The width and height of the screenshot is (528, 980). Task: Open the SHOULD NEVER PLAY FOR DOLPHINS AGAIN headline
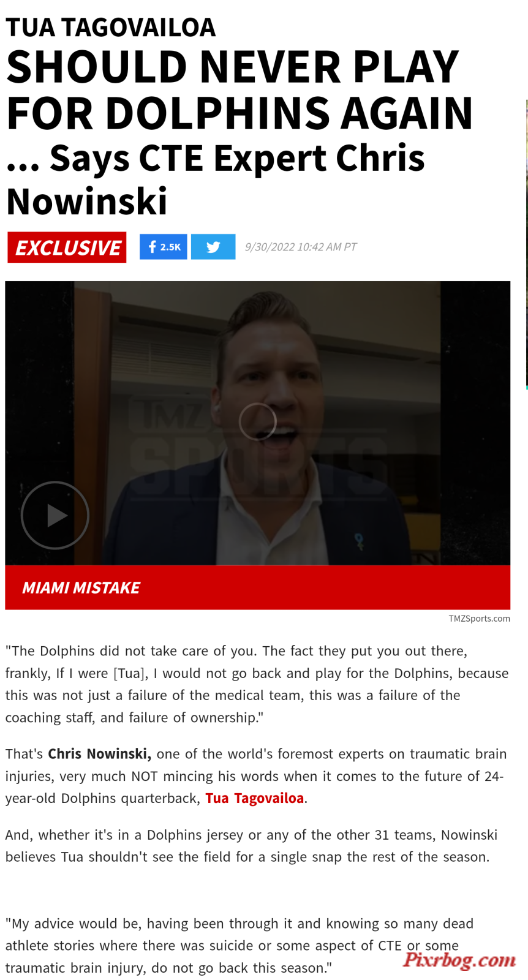tap(239, 90)
